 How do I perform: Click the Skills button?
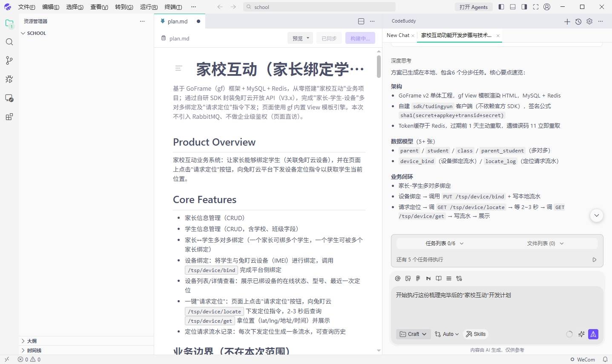point(475,334)
